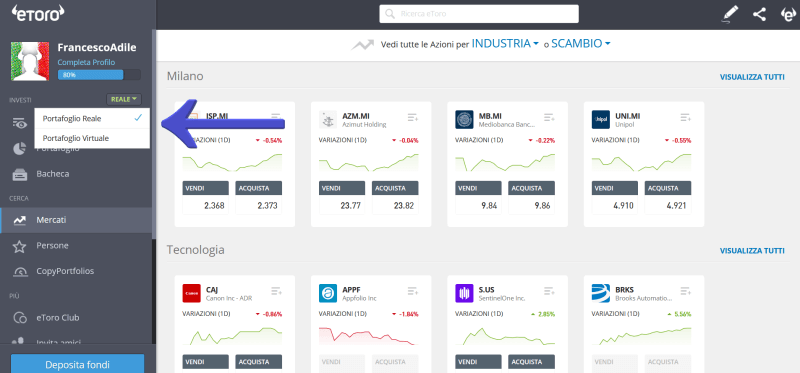Click the BRKS green sparkline chart
800x373 pixels.
641,336
